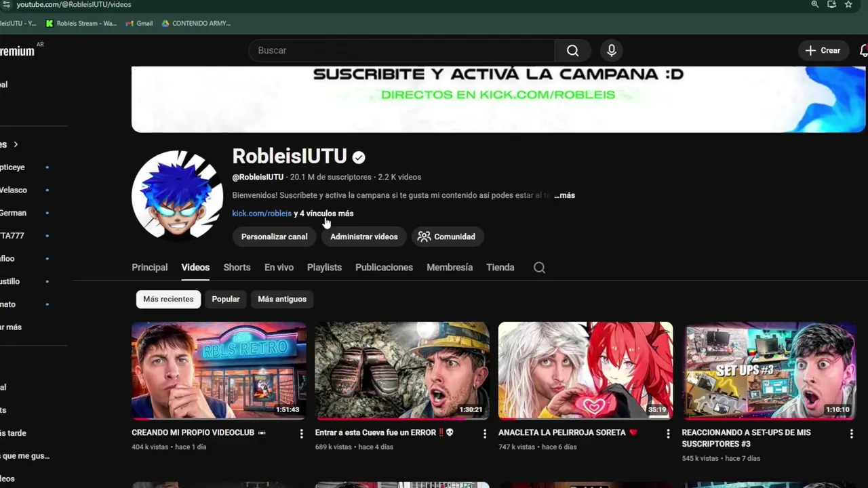Image resolution: width=868 pixels, height=488 pixels.
Task: Click the search magnifier button
Action: point(572,51)
